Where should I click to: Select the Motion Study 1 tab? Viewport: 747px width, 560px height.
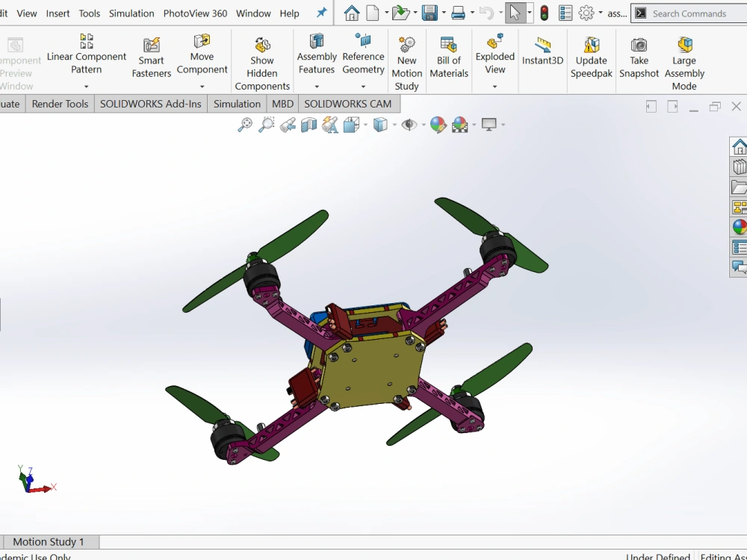[49, 542]
